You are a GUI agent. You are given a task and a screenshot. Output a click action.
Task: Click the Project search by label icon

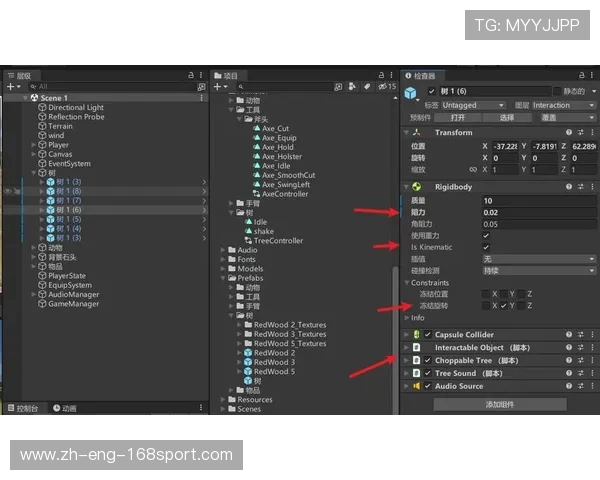coord(367,87)
